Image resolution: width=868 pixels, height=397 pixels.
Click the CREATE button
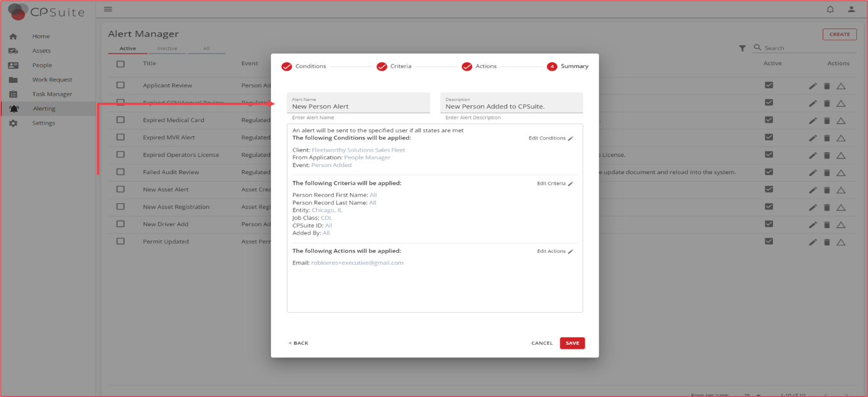(x=839, y=34)
